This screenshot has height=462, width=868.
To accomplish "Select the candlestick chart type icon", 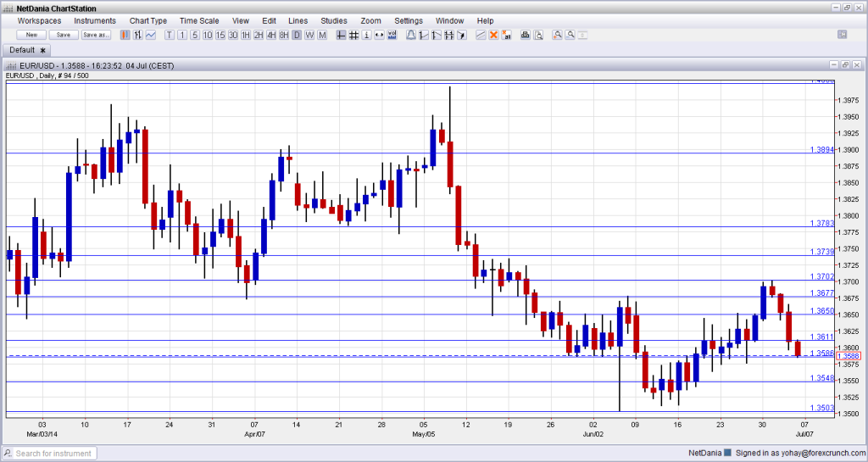I will click(x=125, y=35).
